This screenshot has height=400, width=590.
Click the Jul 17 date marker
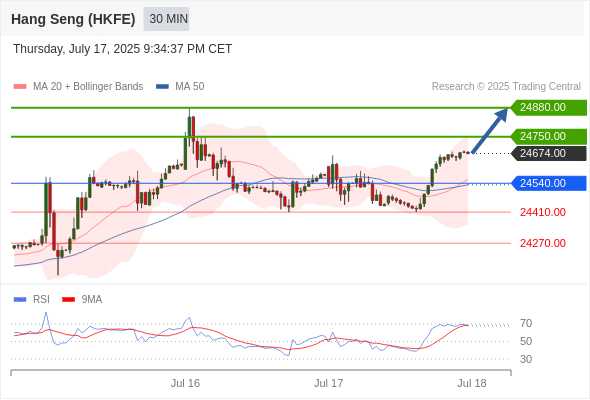(x=328, y=383)
